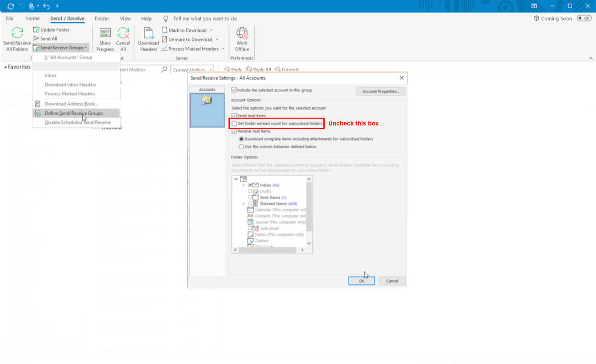
Task: Check the Sent Items folder checkbox
Action: pos(250,198)
